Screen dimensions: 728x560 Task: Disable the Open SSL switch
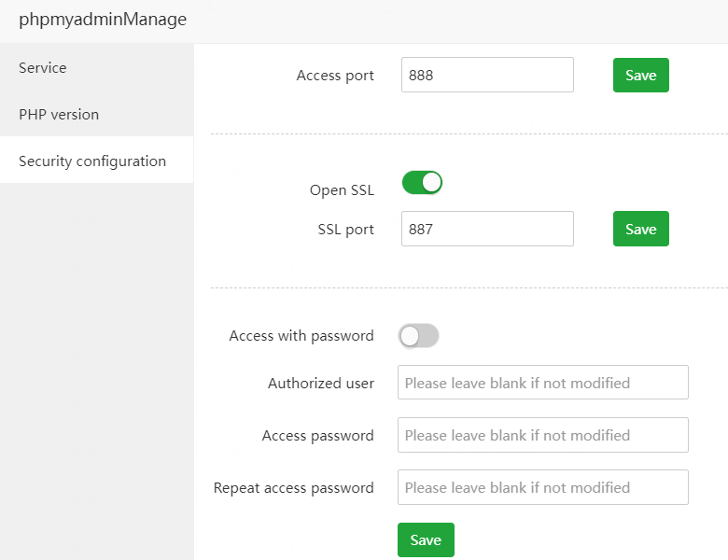[422, 183]
